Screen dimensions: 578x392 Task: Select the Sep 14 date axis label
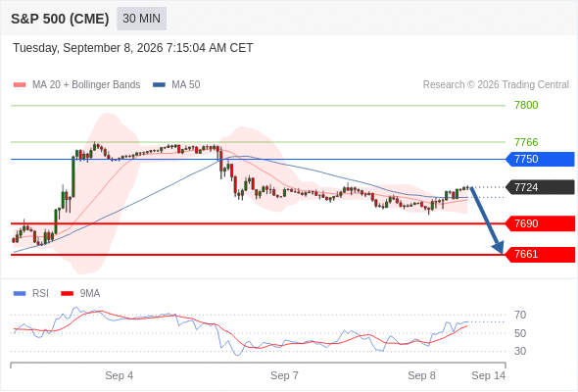click(489, 375)
